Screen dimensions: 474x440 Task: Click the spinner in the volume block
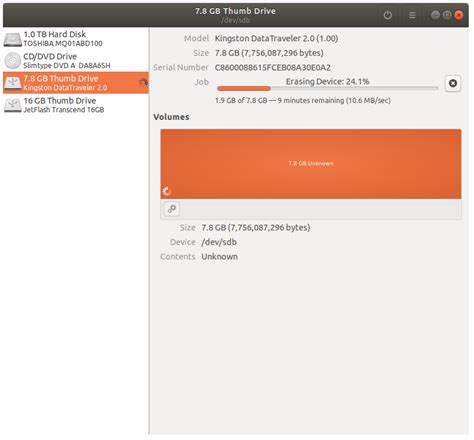coord(167,191)
